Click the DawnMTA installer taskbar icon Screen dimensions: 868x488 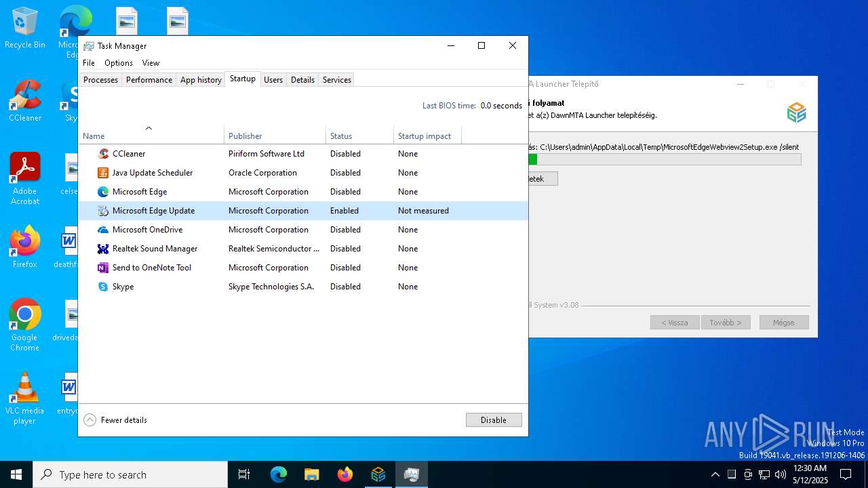pyautogui.click(x=378, y=474)
